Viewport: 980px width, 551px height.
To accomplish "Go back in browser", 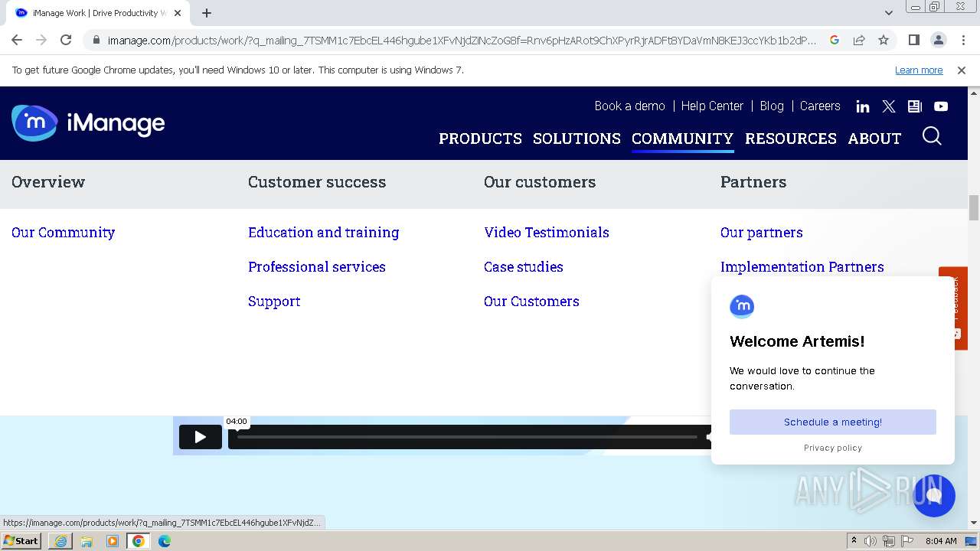I will click(17, 40).
